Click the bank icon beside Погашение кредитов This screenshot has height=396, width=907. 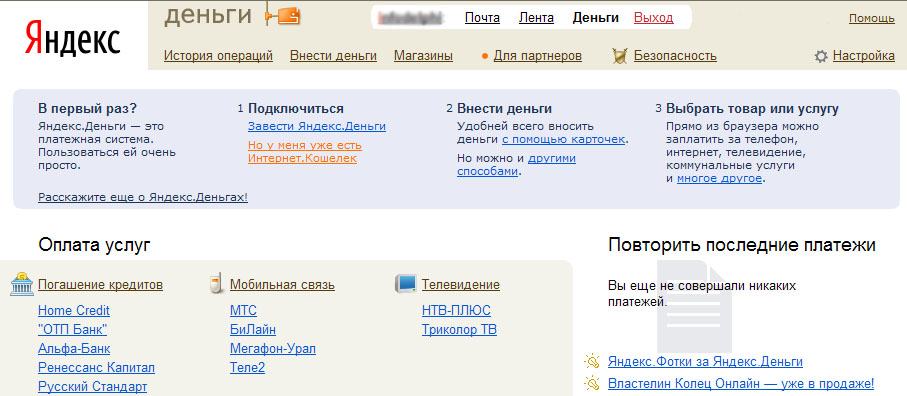pyautogui.click(x=21, y=283)
